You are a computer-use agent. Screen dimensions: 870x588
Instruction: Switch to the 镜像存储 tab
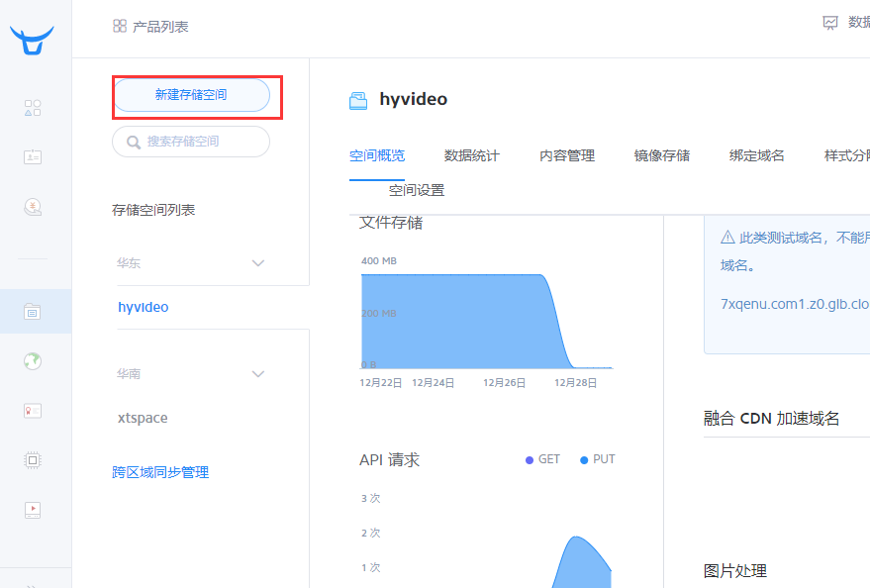coord(662,155)
